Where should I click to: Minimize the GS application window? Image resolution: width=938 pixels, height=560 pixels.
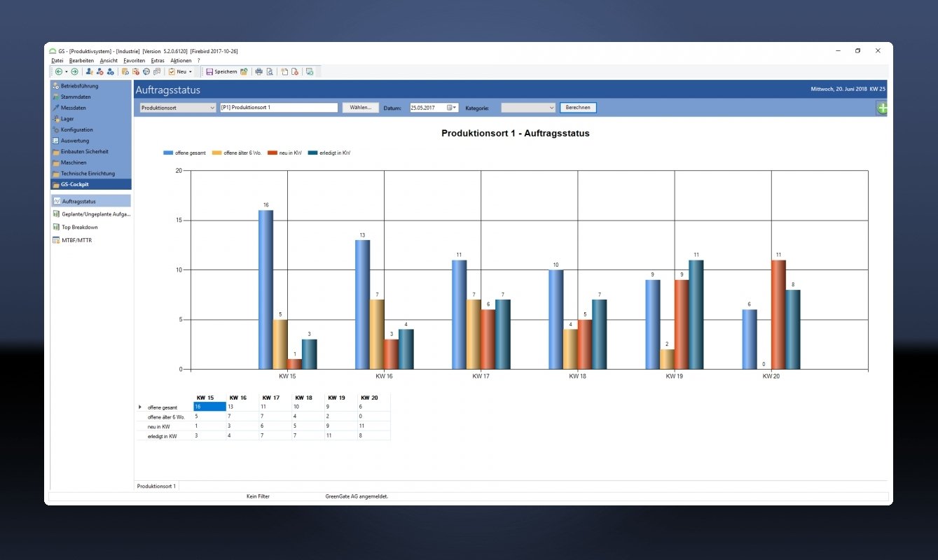point(838,50)
